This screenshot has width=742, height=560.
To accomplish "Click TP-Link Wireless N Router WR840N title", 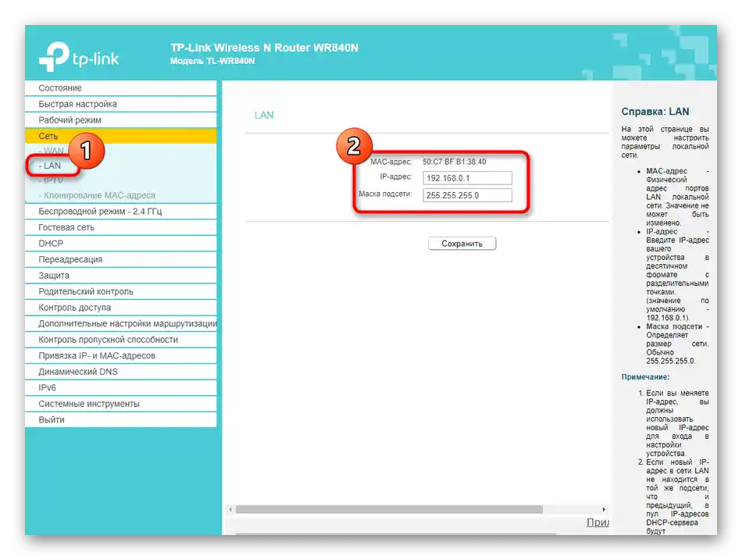I will (265, 48).
